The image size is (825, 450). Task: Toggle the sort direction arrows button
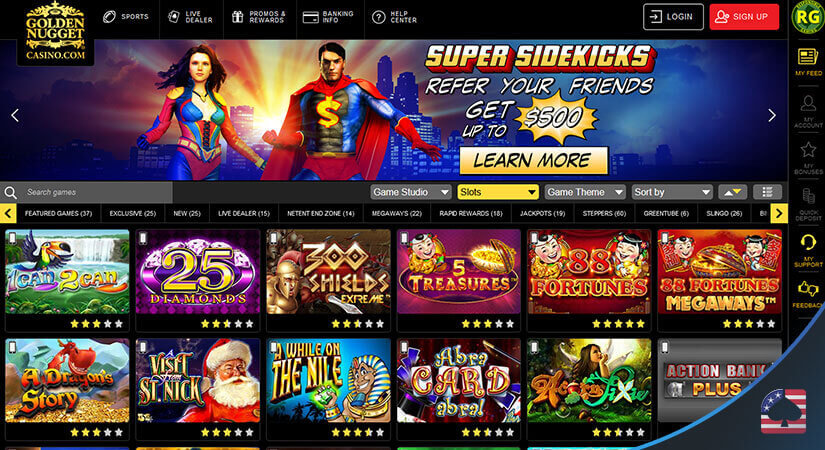pyautogui.click(x=732, y=192)
